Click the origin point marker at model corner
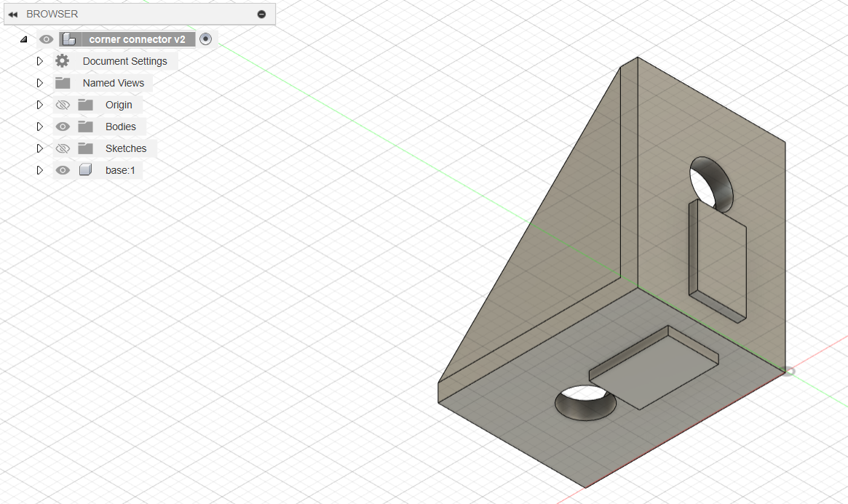The height and width of the screenshot is (504, 848). point(789,371)
